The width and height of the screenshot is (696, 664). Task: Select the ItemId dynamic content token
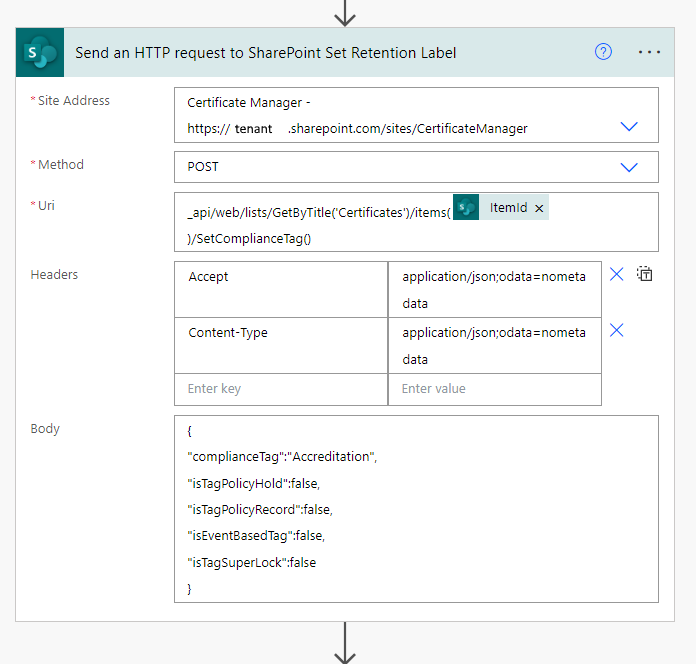coord(507,208)
